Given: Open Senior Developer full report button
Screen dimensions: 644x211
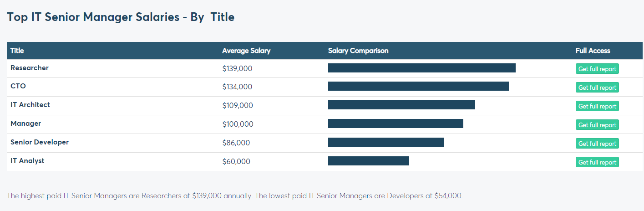Looking at the screenshot, I should pyautogui.click(x=597, y=144).
